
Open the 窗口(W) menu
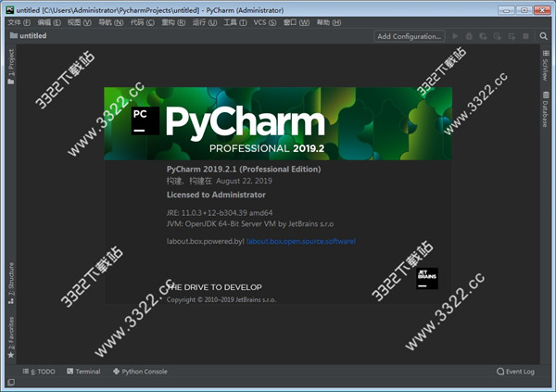[297, 22]
